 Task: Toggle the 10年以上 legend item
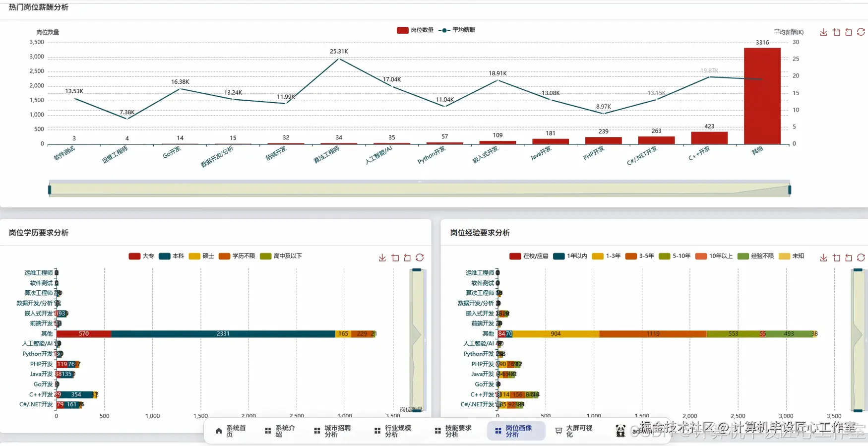[714, 256]
